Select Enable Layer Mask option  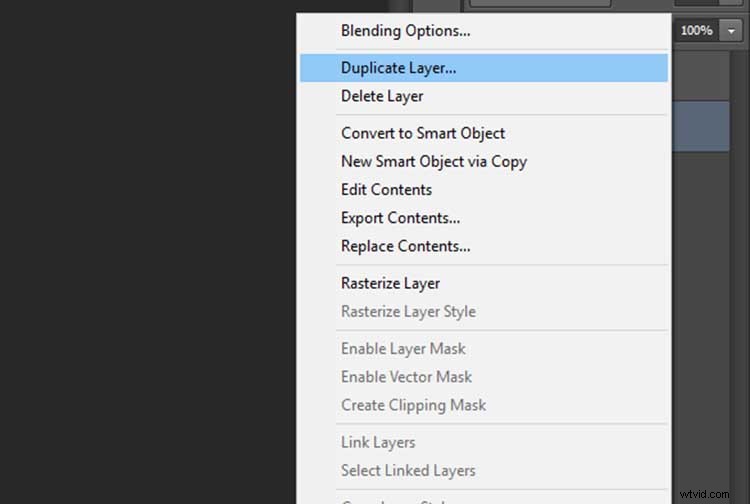403,349
